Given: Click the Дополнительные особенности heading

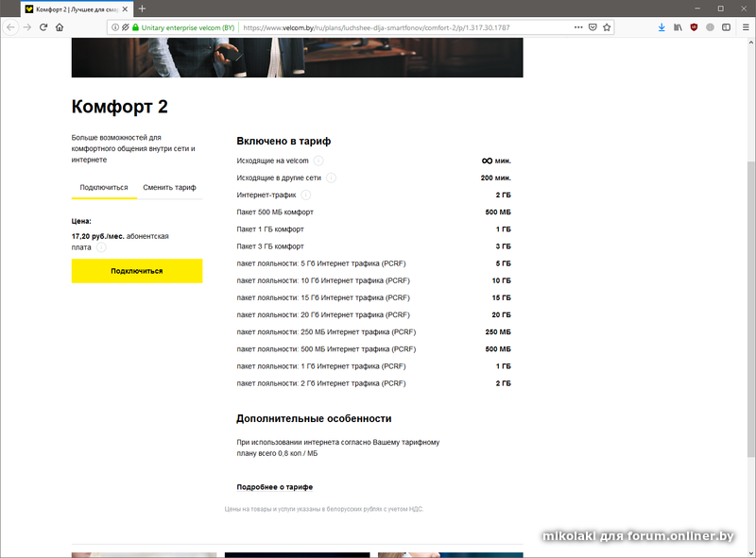Looking at the screenshot, I should click(x=314, y=419).
